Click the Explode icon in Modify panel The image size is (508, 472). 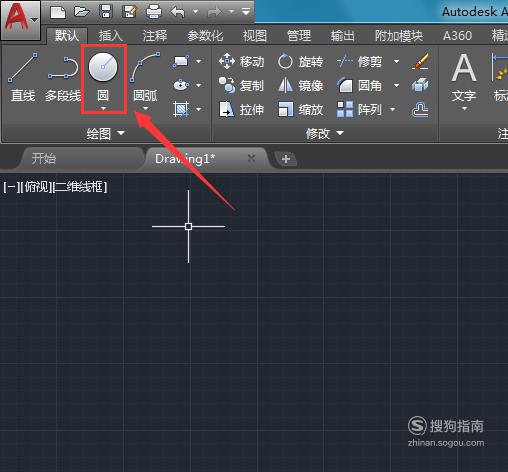(420, 86)
